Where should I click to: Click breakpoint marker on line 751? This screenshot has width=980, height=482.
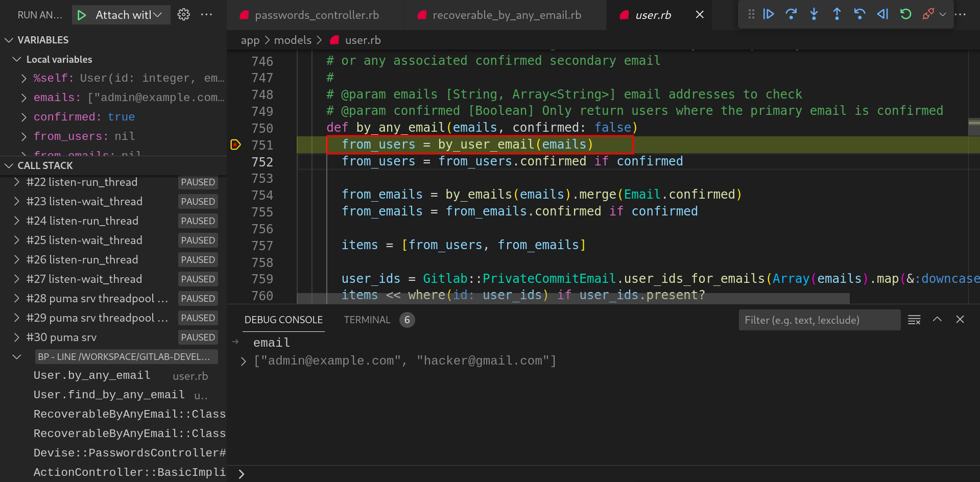pos(235,145)
